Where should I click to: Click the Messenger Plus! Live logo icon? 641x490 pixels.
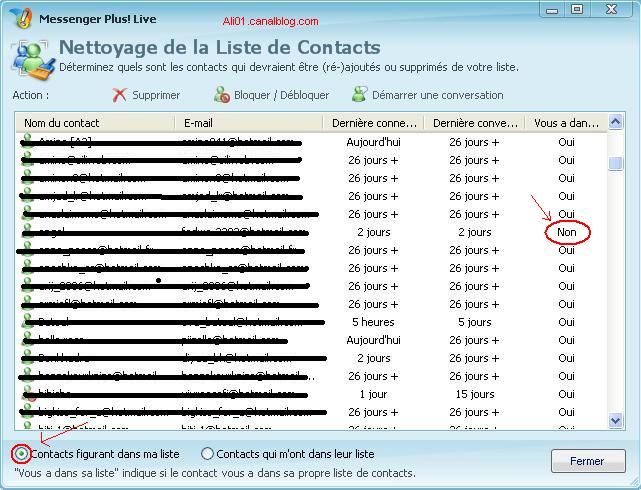(x=22, y=18)
